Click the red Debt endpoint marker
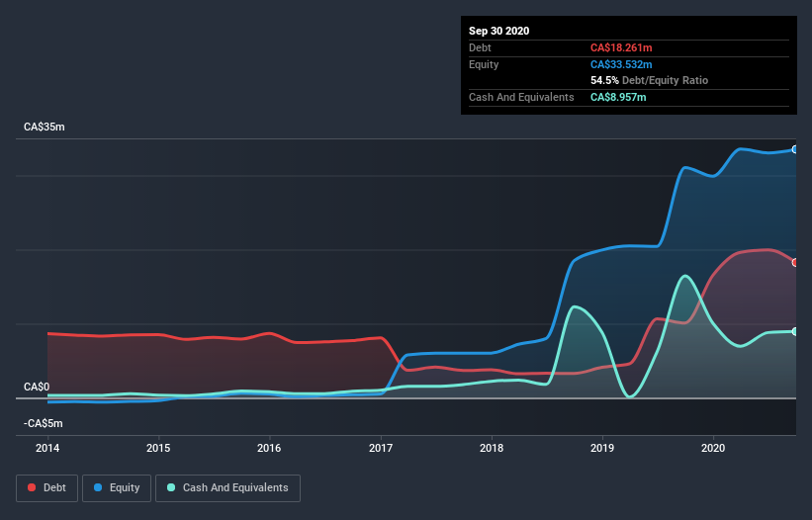Viewport: 812px width, 520px height. (x=795, y=263)
